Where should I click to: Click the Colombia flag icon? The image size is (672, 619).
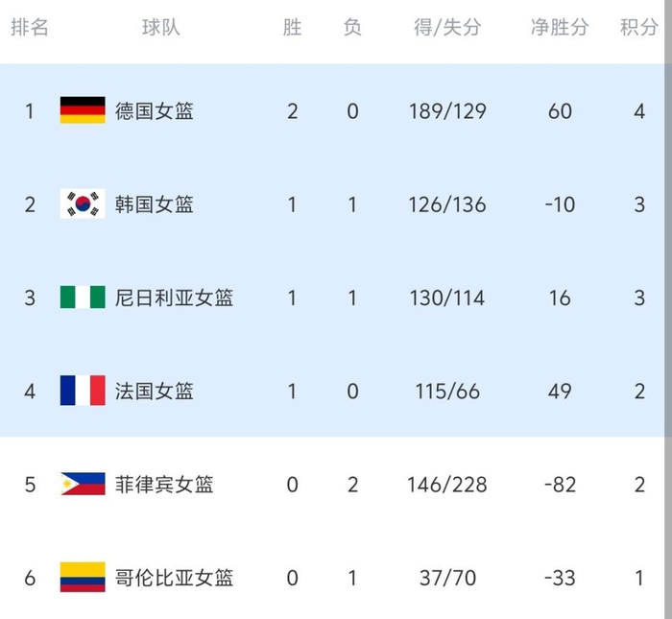click(83, 578)
